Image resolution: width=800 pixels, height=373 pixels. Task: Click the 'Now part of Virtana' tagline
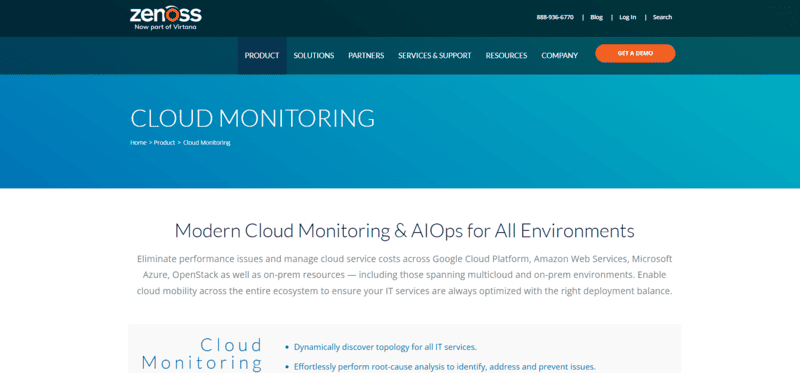(165, 27)
